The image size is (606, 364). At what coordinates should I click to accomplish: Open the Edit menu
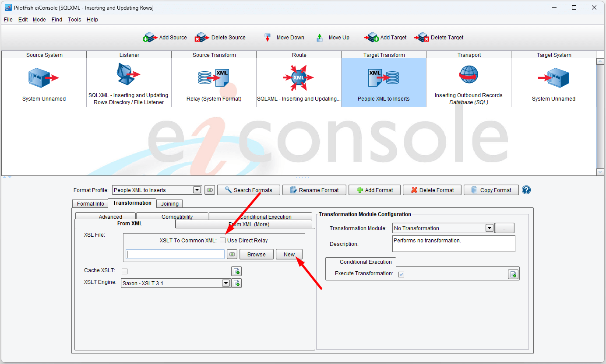(23, 19)
